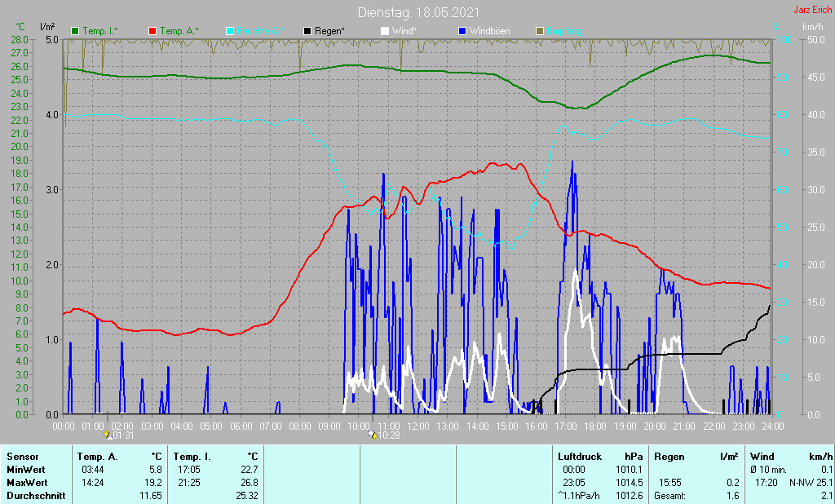Click the '18:00' time axis label
The image size is (835, 504).
coord(594,427)
